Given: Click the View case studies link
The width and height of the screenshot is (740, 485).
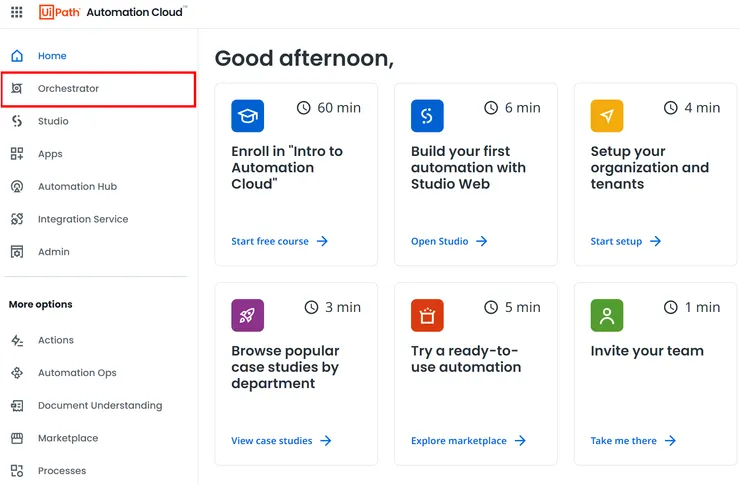Looking at the screenshot, I should pos(281,440).
